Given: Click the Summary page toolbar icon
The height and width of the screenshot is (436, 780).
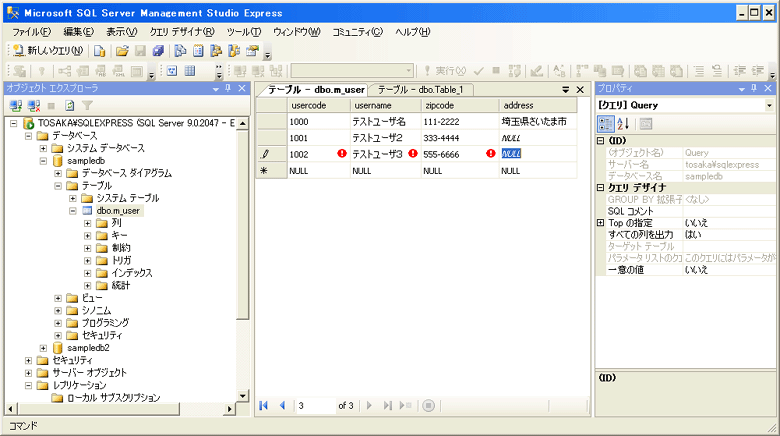Looking at the screenshot, I should (198, 50).
